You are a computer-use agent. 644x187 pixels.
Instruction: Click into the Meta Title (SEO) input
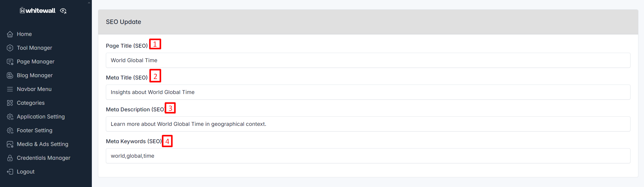(x=368, y=92)
